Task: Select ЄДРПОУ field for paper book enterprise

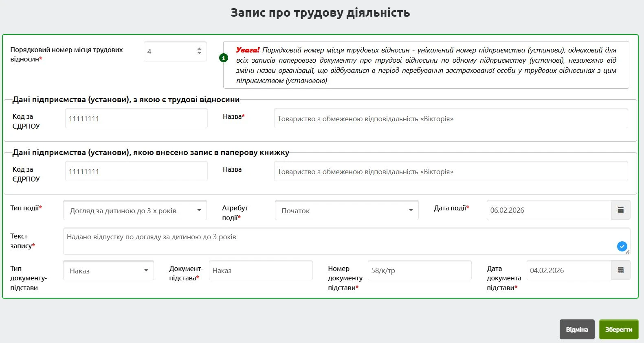Action: tap(136, 172)
